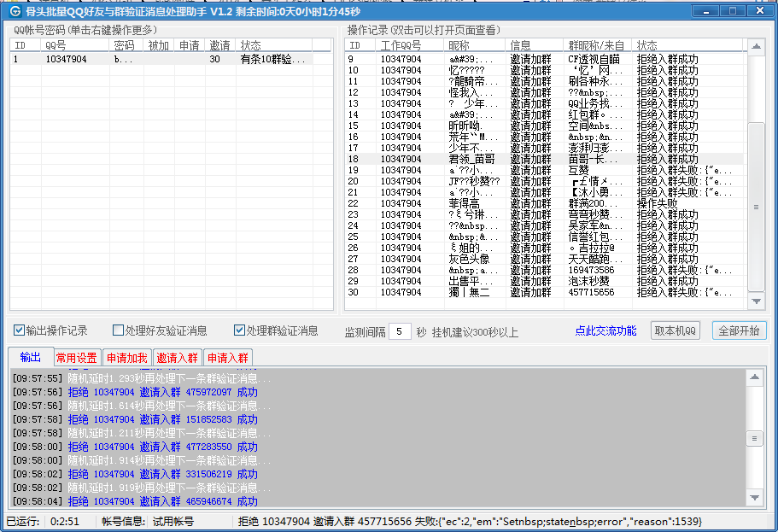Click the 随机延时1.293秒 output line
The height and width of the screenshot is (532, 778).
142,378
